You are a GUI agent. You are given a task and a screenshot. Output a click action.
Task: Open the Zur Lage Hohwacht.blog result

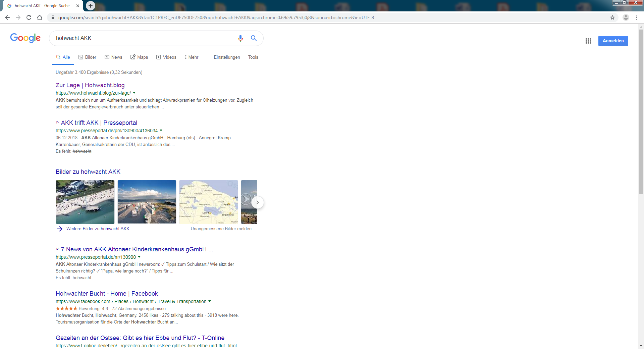point(90,85)
